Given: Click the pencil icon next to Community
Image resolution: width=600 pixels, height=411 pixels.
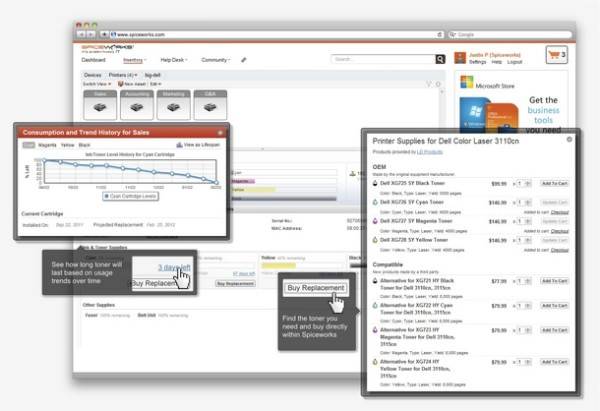Looking at the screenshot, I should pyautogui.click(x=244, y=60).
